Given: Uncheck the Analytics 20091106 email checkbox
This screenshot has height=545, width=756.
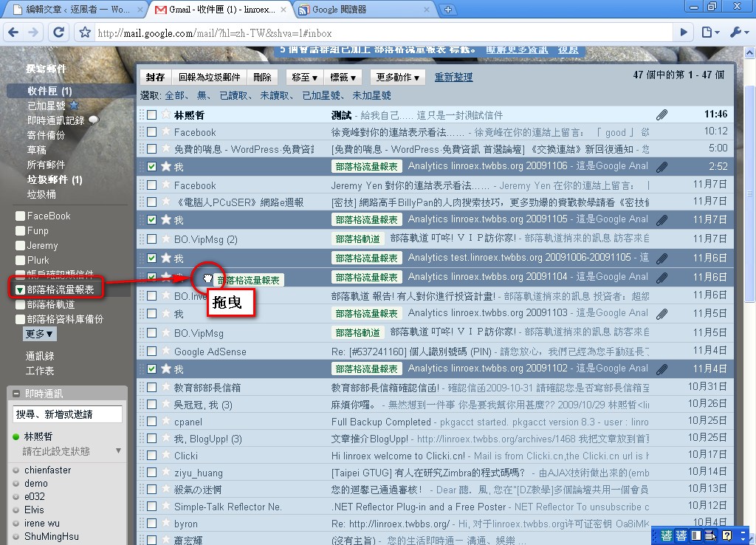Looking at the screenshot, I should (152, 166).
